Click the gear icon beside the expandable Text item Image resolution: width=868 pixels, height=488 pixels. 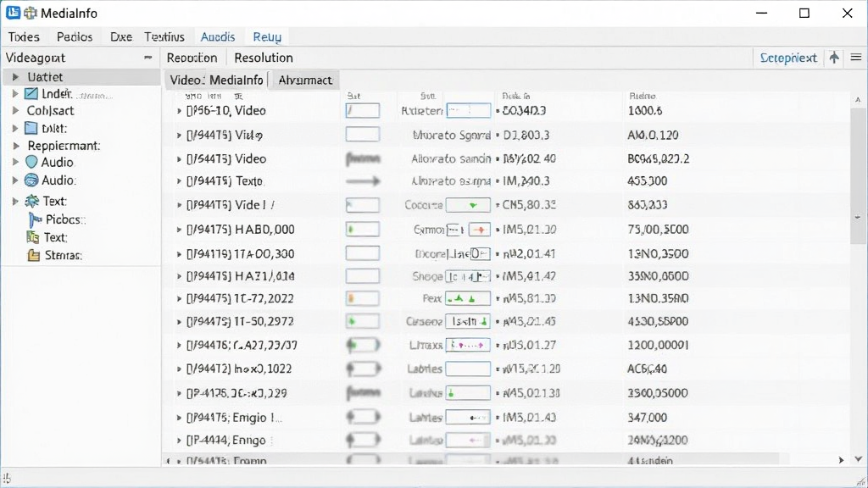[31, 202]
